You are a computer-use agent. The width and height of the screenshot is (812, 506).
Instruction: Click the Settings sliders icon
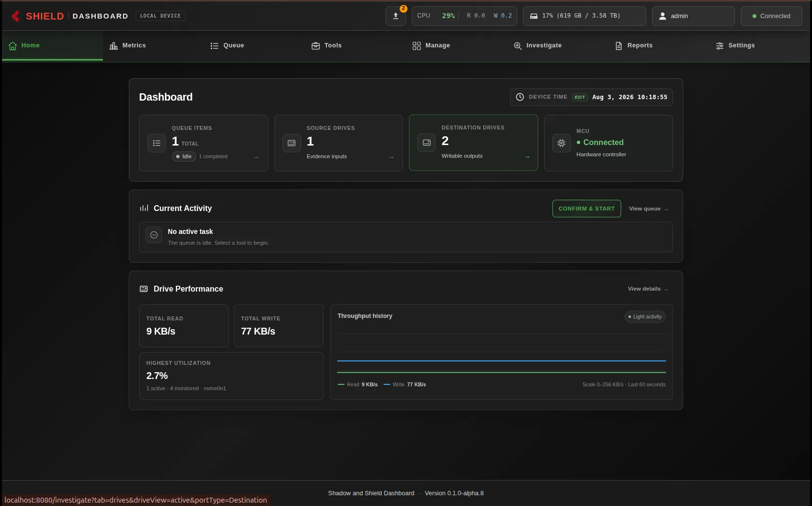[x=720, y=45]
